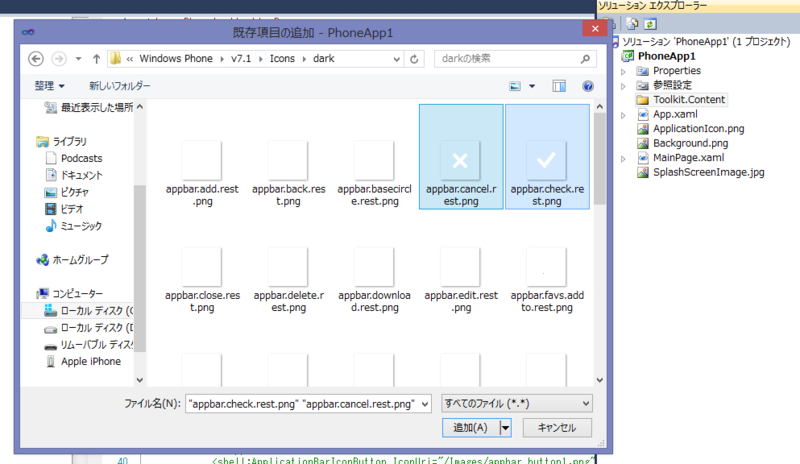Select 最近表示した場所 in navigation pane

click(x=88, y=107)
